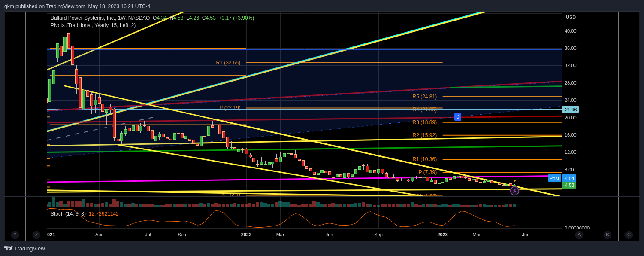Click the purple lightning bolt event icon

click(514, 191)
